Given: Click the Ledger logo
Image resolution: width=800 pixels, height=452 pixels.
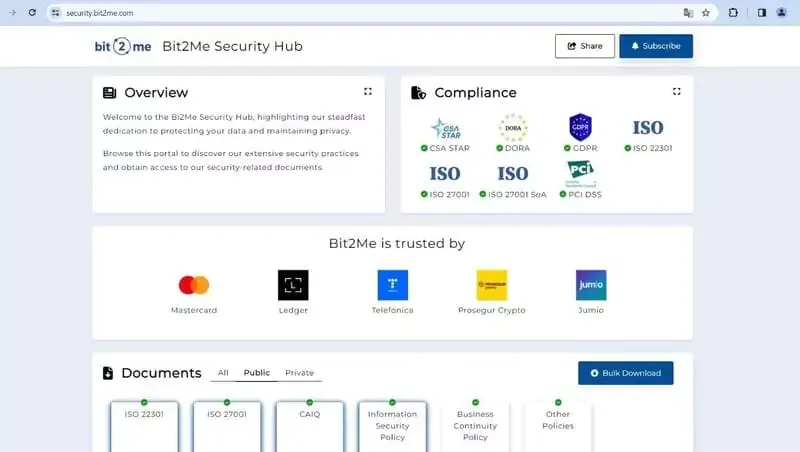Looking at the screenshot, I should 293,285.
